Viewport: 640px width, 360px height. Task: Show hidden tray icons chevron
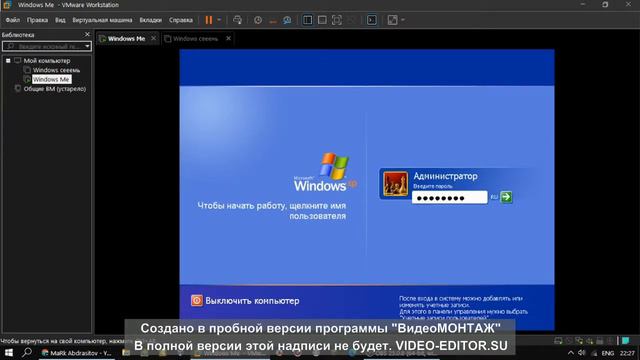point(571,353)
